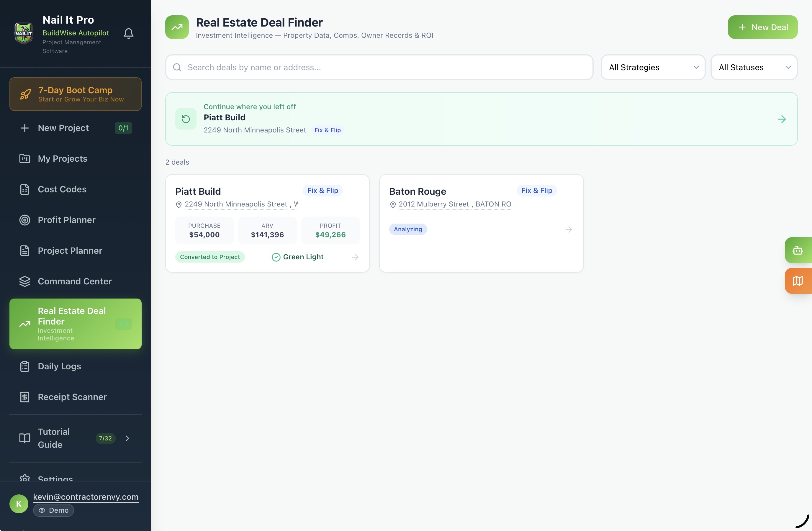812x531 pixels.
Task: Click the Piatt Build card arrow icon
Action: [x=355, y=257]
